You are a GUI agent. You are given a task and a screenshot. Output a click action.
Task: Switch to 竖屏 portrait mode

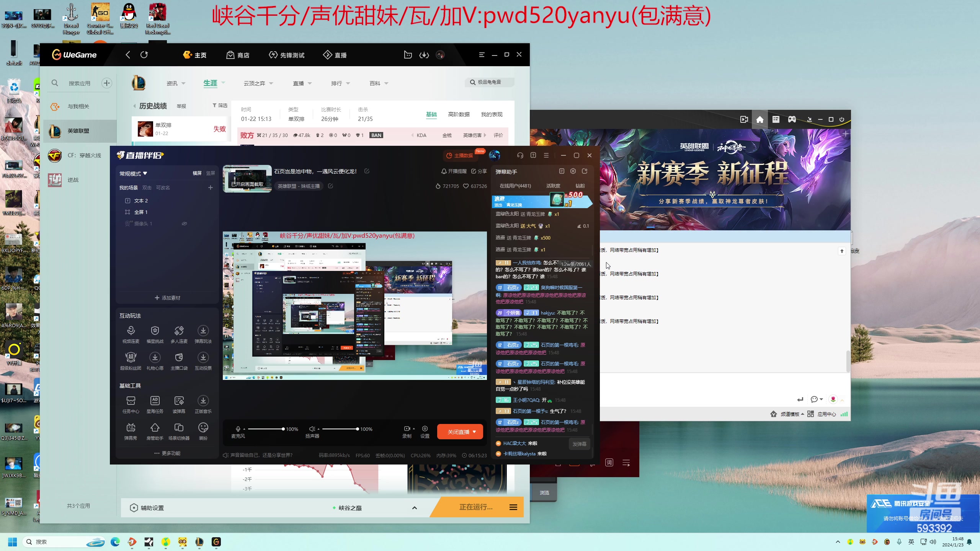[210, 173]
